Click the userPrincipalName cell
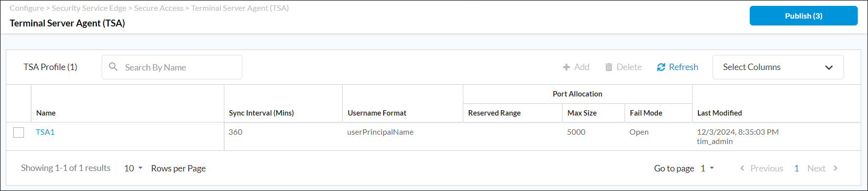Image resolution: width=868 pixels, height=191 pixels. [380, 132]
